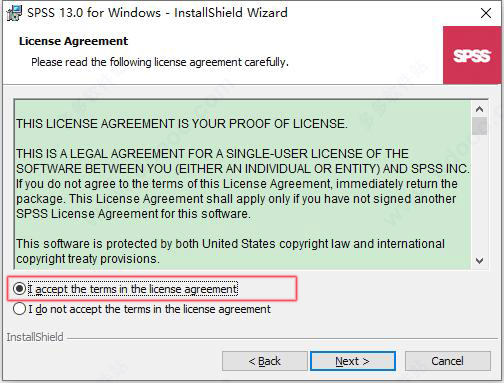Click the "SINGLE-USER LICENSE" paragraph text
The height and width of the screenshot is (383, 504).
[243, 184]
